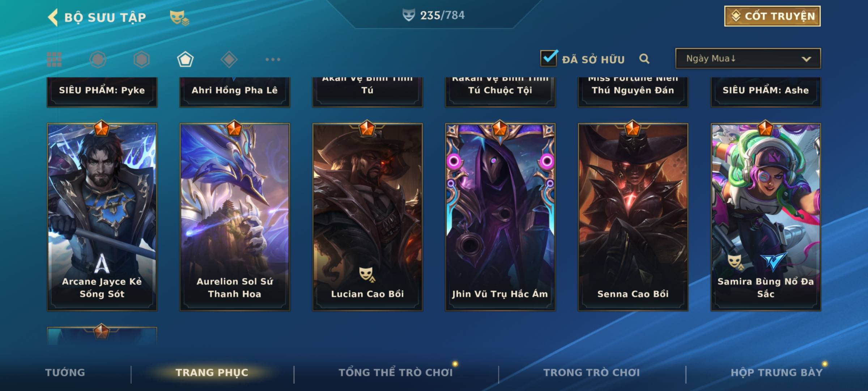Open the golden mask coins icon
868x391 pixels.
pyautogui.click(x=179, y=18)
